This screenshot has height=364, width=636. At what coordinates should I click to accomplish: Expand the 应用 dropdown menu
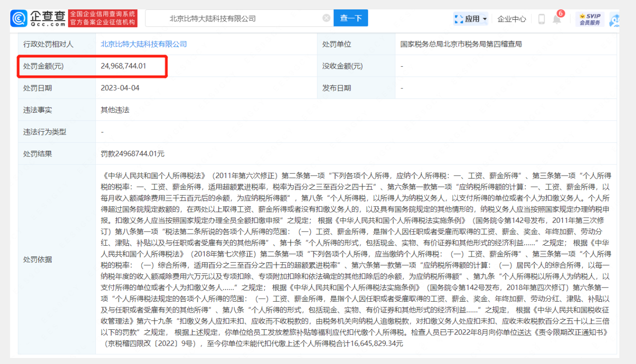pos(471,19)
